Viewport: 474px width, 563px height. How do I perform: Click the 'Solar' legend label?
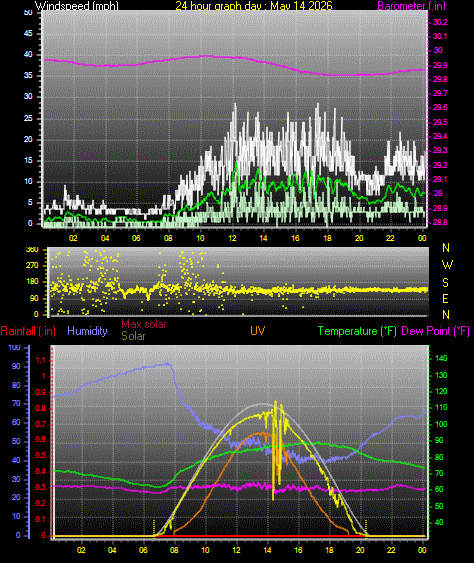pyautogui.click(x=133, y=336)
